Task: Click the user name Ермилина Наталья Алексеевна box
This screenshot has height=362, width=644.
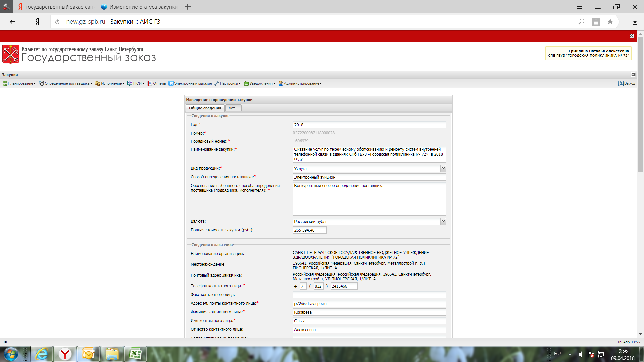Action: pyautogui.click(x=588, y=53)
